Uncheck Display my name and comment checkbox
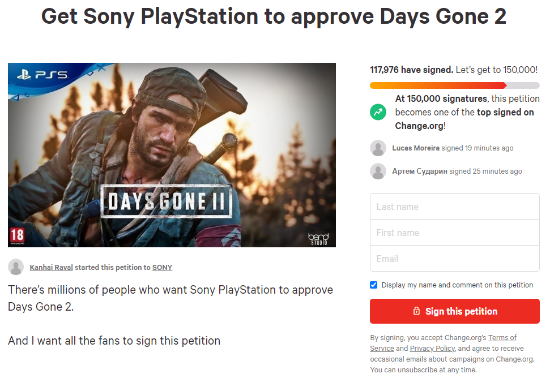 [374, 285]
